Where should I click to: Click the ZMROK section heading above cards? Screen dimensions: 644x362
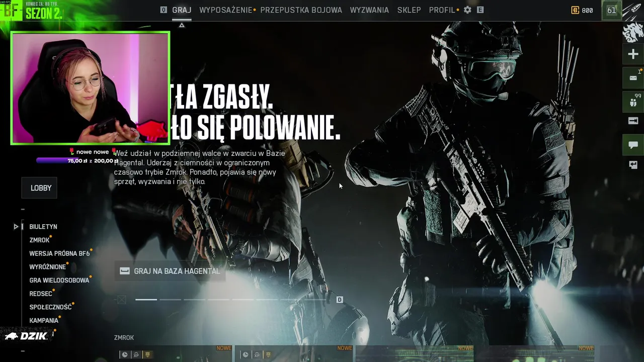click(124, 338)
